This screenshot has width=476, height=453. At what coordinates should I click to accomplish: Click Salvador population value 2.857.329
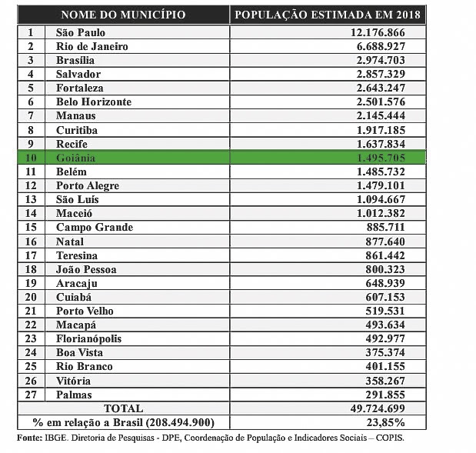click(374, 74)
